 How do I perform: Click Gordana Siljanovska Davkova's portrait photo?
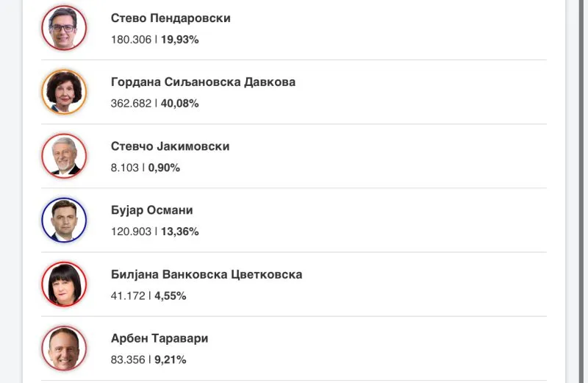pos(64,92)
